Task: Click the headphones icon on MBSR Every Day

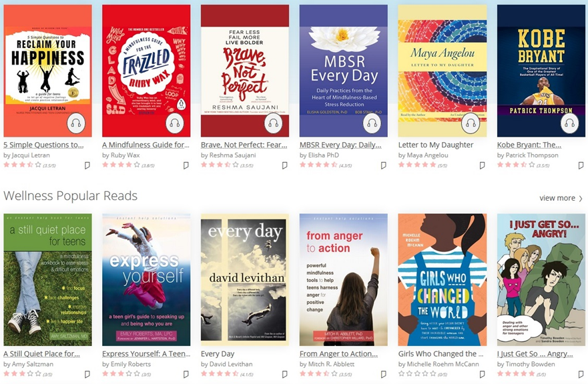Action: click(x=372, y=123)
